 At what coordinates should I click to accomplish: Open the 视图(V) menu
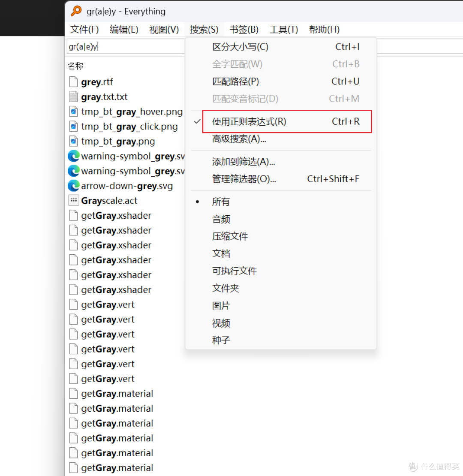(164, 30)
